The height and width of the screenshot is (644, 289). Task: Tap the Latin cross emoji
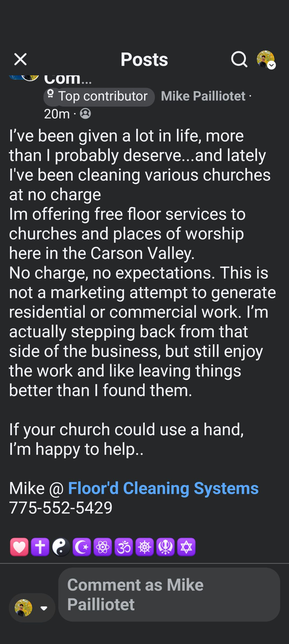[40, 547]
